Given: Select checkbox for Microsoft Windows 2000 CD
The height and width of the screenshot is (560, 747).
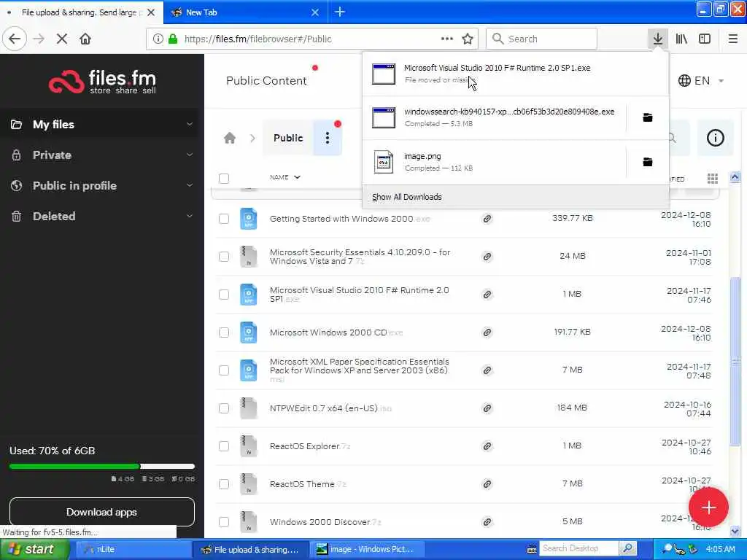Looking at the screenshot, I should [x=224, y=332].
